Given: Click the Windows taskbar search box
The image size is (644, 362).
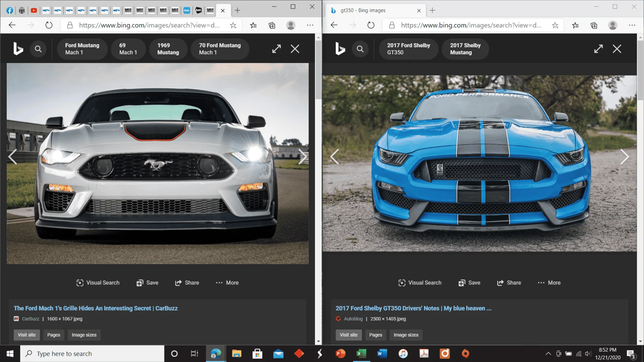Looking at the screenshot, I should click(x=92, y=354).
